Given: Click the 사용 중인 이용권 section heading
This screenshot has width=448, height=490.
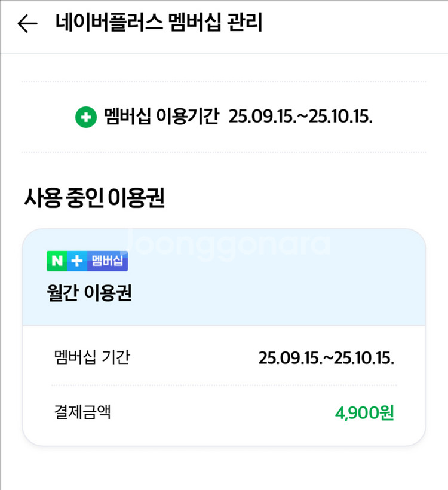Looking at the screenshot, I should click(94, 198).
